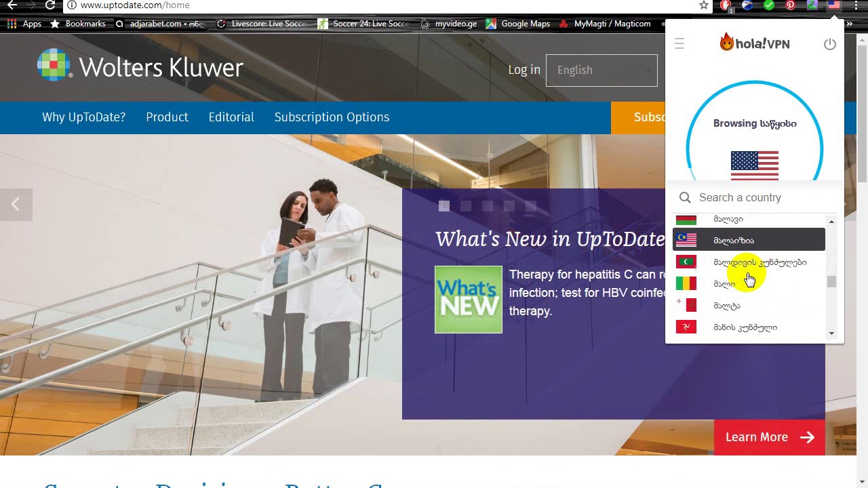The height and width of the screenshot is (488, 868).
Task: Click the Malta flag icon
Action: coord(686,306)
